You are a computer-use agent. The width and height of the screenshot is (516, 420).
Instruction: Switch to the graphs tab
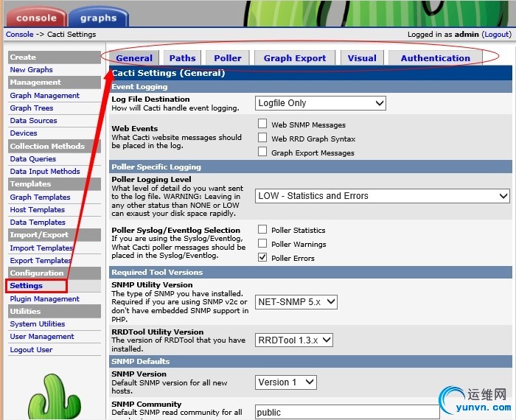98,18
